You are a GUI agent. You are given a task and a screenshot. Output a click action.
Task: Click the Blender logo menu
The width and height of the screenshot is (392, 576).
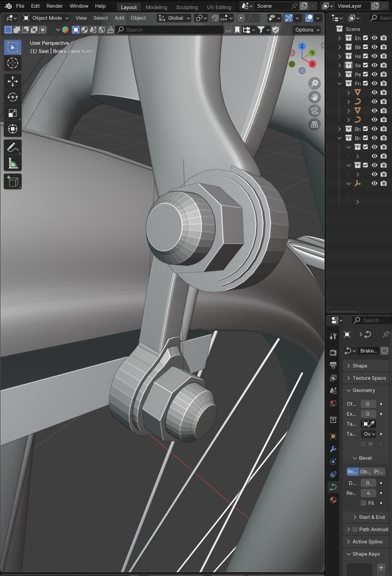pyautogui.click(x=9, y=6)
